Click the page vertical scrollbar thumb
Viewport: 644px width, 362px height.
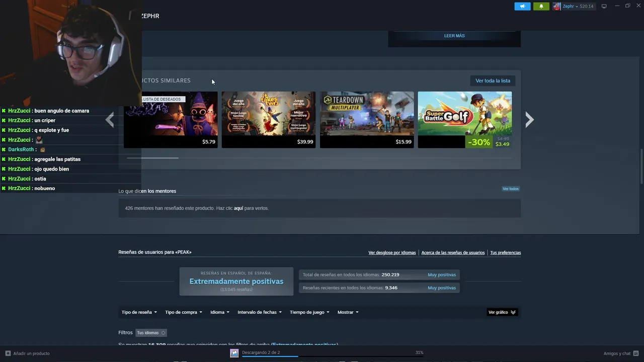click(x=641, y=166)
